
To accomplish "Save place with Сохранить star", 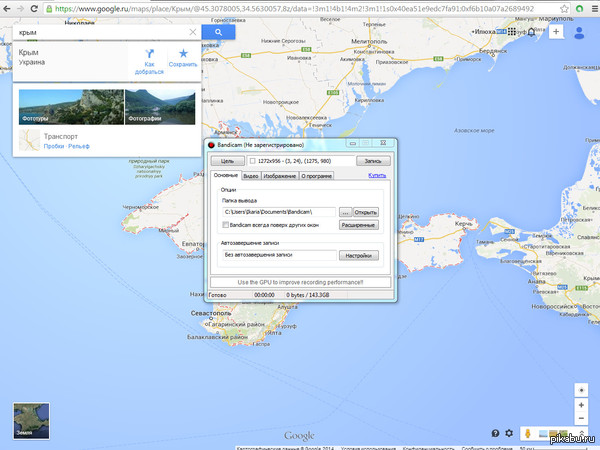I will [182, 54].
